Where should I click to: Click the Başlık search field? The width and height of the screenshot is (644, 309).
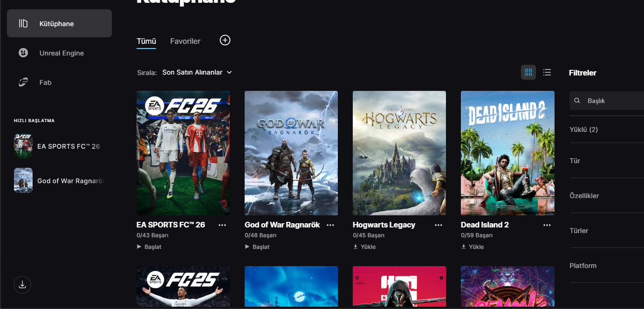607,101
